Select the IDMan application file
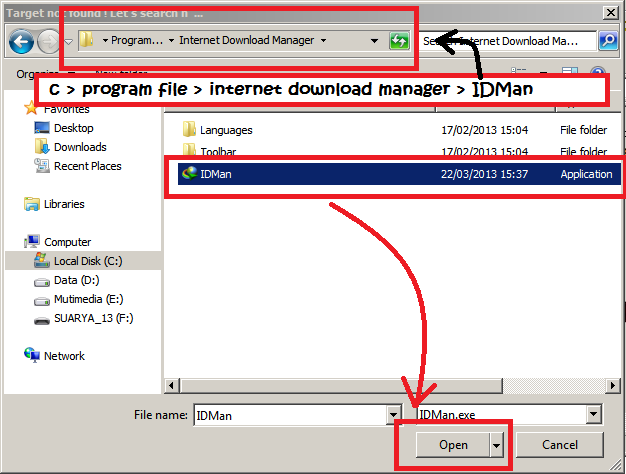The image size is (626, 474). click(x=399, y=174)
